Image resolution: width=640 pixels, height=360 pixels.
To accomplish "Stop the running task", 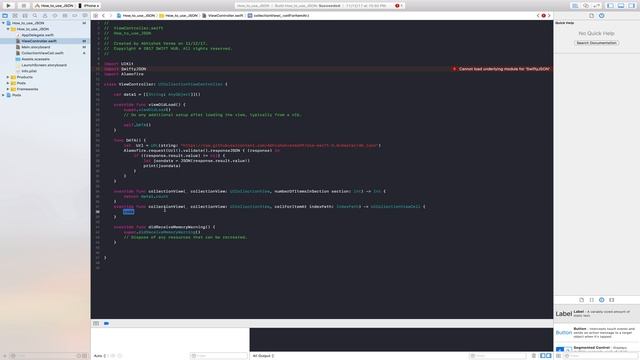I will tap(24, 6).
